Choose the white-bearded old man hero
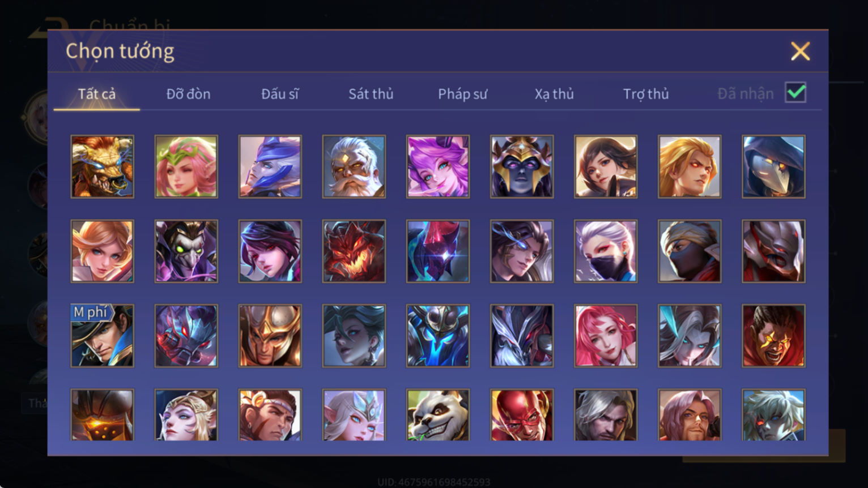868x488 pixels. click(x=354, y=166)
